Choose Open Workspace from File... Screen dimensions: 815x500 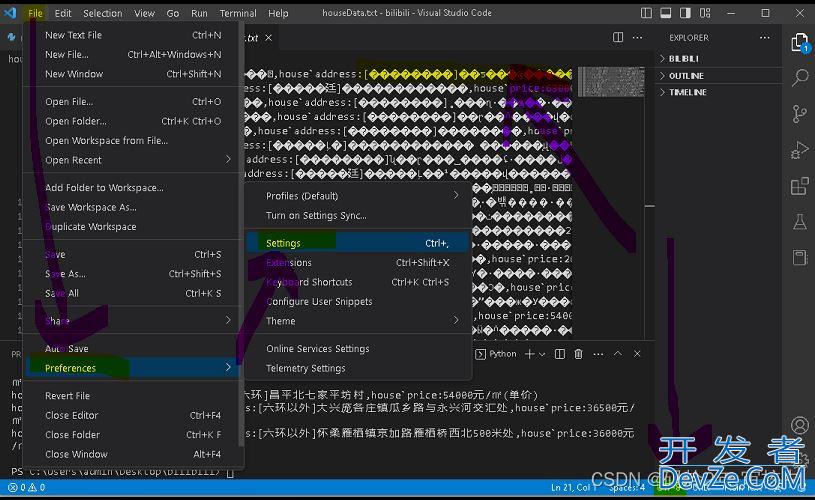click(x=133, y=141)
